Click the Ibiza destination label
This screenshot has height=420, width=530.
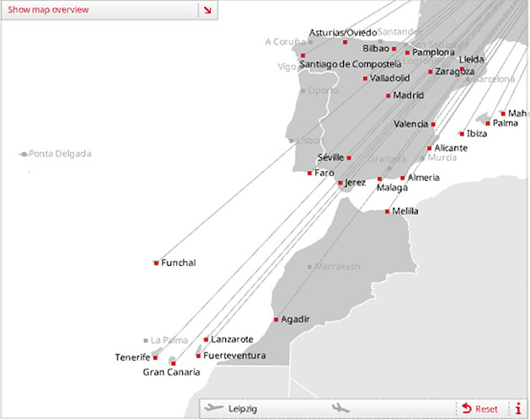click(x=476, y=134)
